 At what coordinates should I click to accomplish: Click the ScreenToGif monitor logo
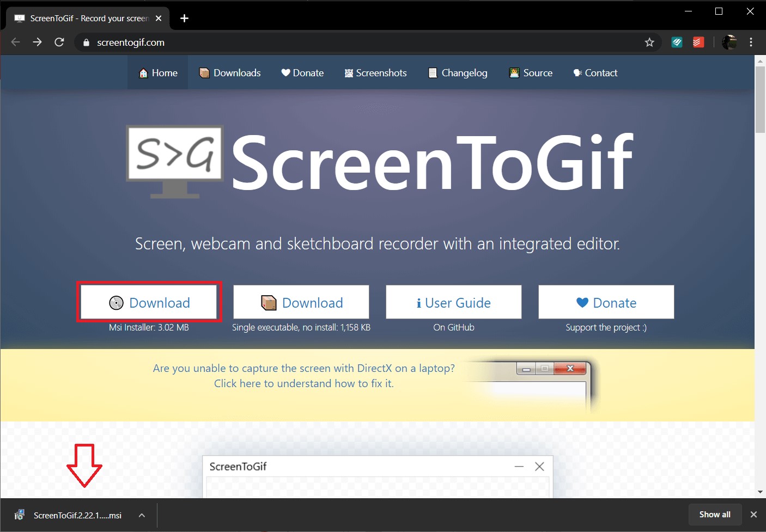click(175, 161)
